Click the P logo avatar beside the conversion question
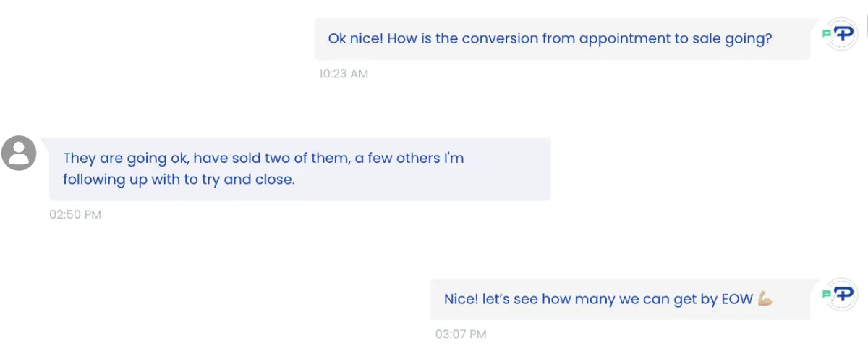This screenshot has height=349, width=868. point(843,33)
